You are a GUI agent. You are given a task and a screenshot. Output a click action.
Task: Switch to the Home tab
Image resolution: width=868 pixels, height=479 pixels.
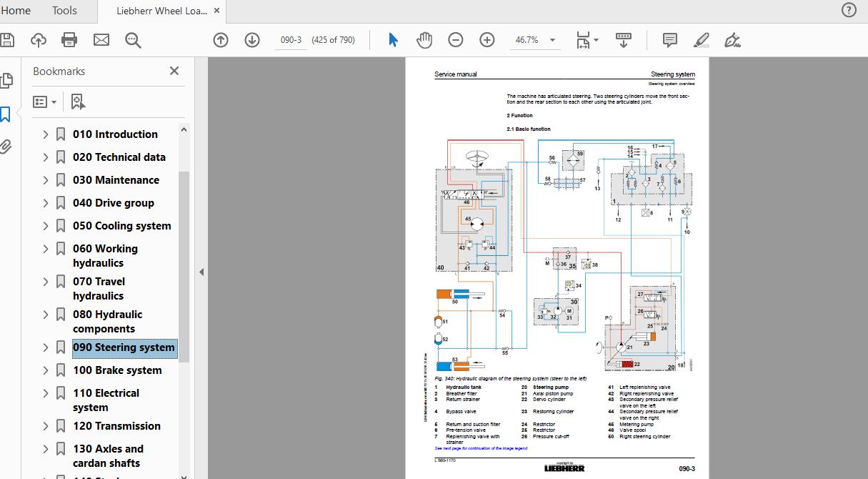pyautogui.click(x=16, y=11)
